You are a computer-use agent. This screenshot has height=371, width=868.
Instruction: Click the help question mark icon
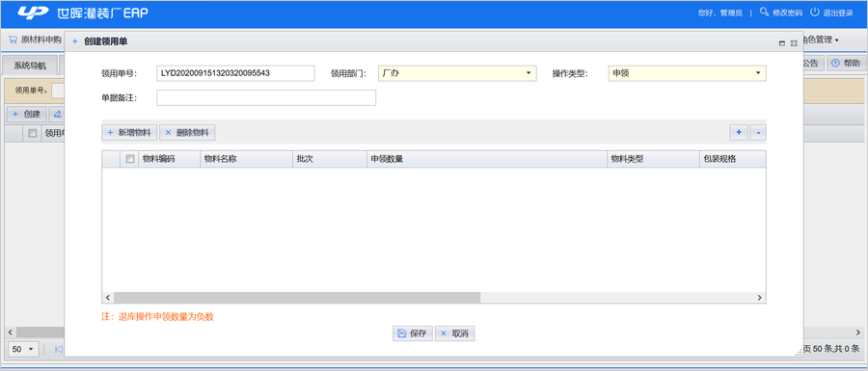coord(836,64)
